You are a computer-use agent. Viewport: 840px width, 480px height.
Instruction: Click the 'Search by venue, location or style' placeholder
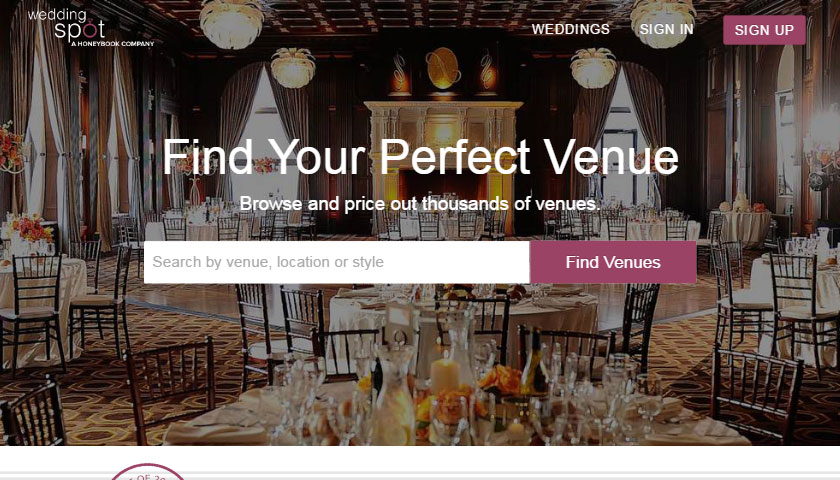(268, 262)
